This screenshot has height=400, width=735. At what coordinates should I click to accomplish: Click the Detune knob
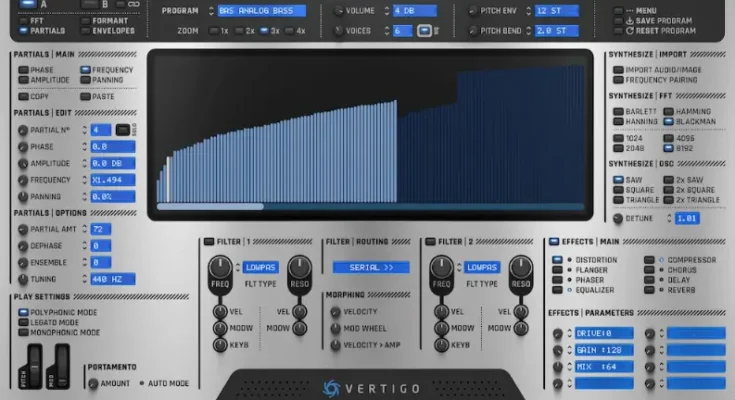click(617, 218)
